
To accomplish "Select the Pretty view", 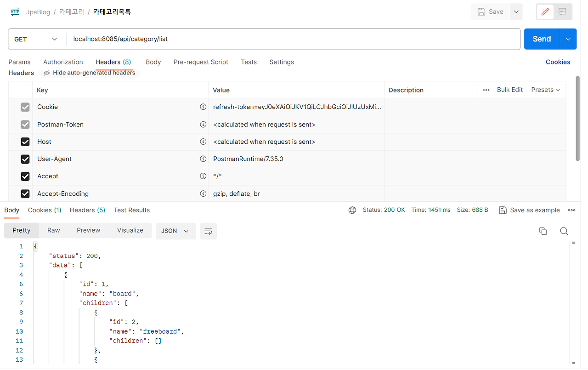I will point(22,230).
